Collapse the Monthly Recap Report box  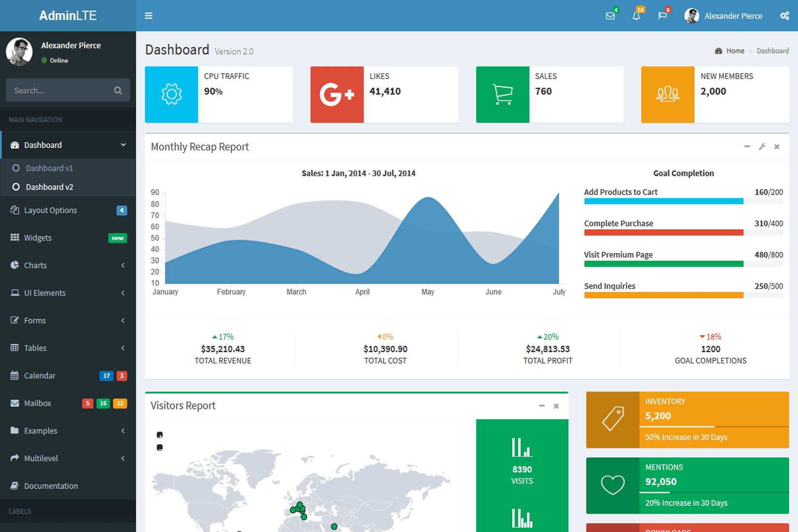pos(747,147)
